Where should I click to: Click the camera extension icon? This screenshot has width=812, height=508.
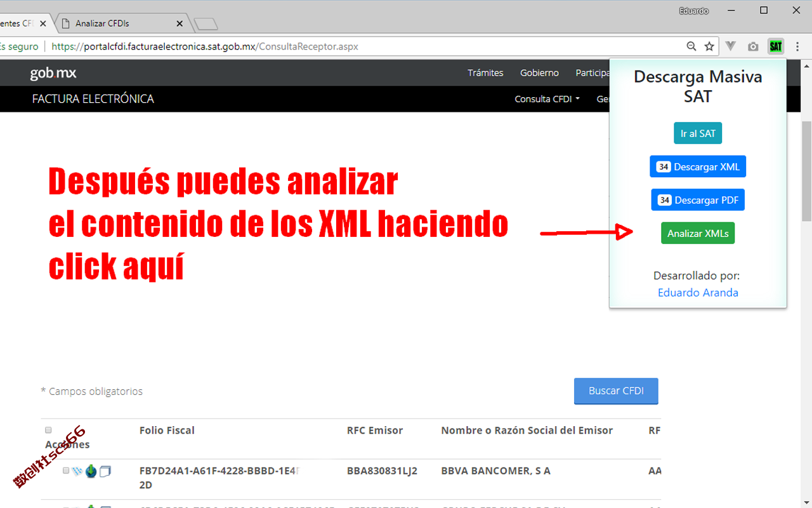click(753, 46)
